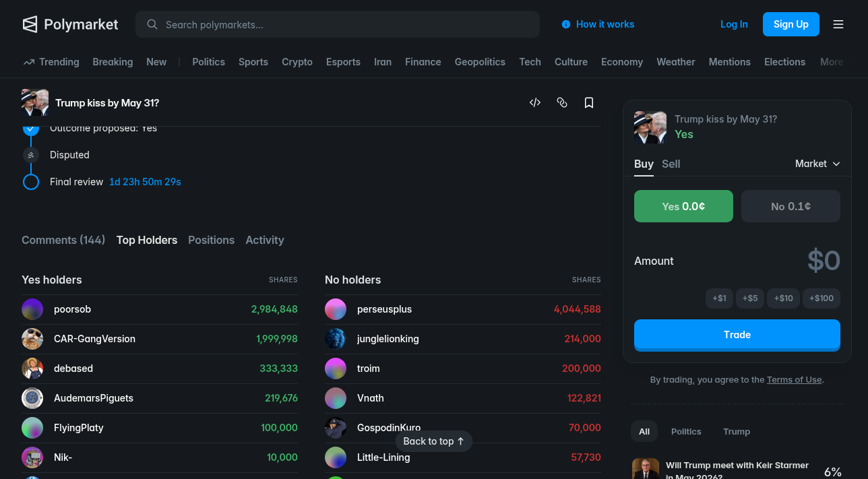This screenshot has height=479, width=868.
Task: Click the How it works link
Action: tap(605, 24)
